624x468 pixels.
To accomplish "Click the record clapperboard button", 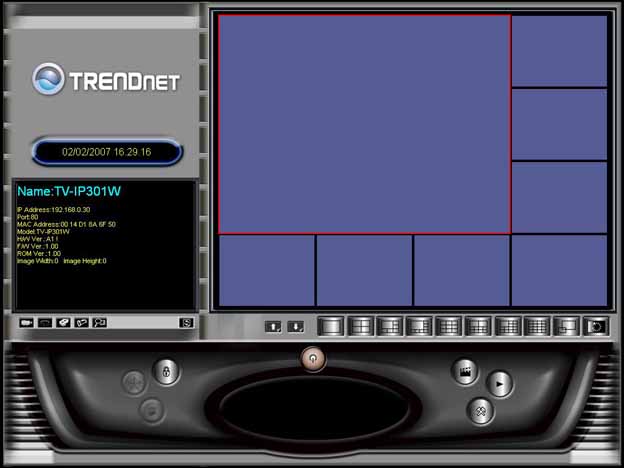I will [x=464, y=372].
